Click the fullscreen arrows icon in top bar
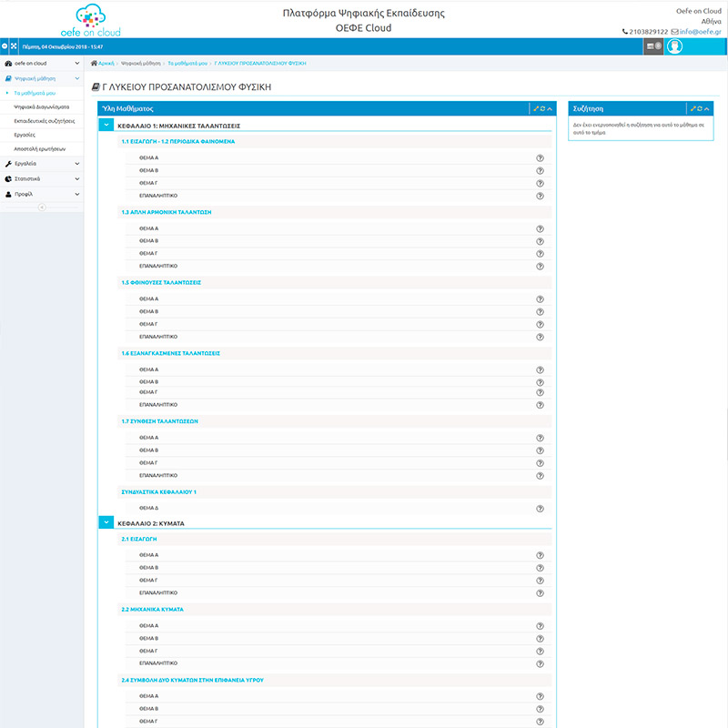Image resolution: width=728 pixels, height=728 pixels. (15, 45)
